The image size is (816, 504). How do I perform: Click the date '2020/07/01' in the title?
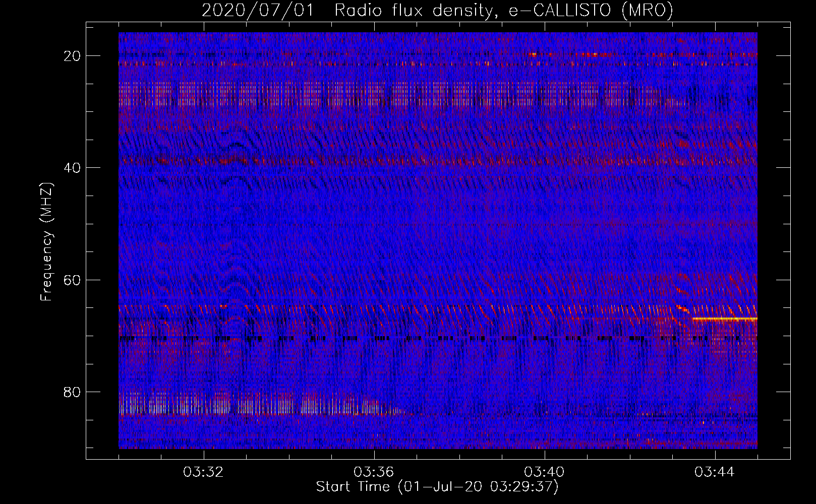click(x=258, y=10)
